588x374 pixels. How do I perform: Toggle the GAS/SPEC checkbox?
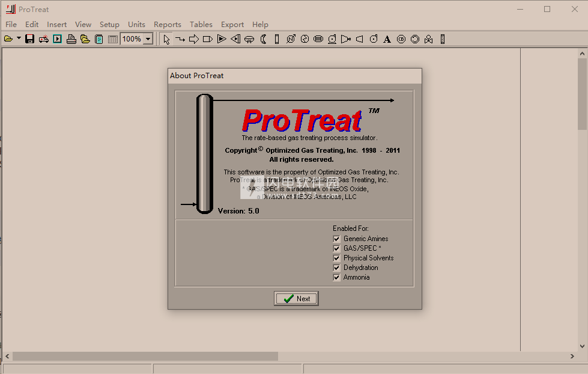[x=336, y=248]
